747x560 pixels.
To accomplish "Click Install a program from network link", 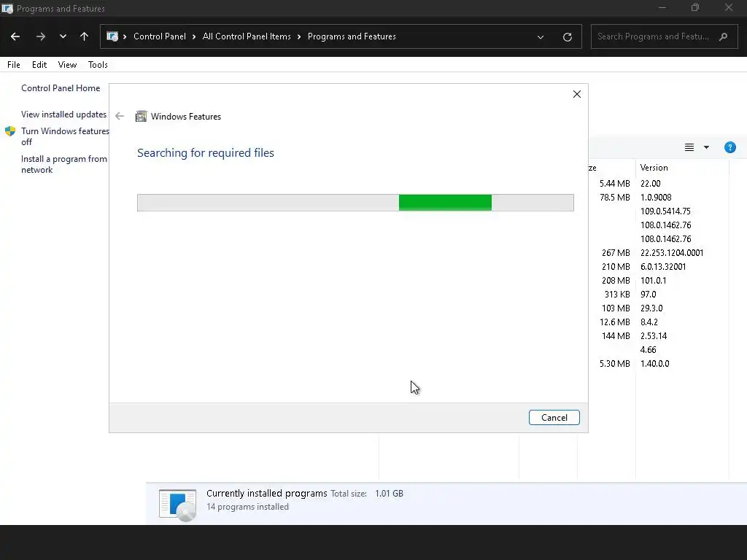I will click(64, 164).
